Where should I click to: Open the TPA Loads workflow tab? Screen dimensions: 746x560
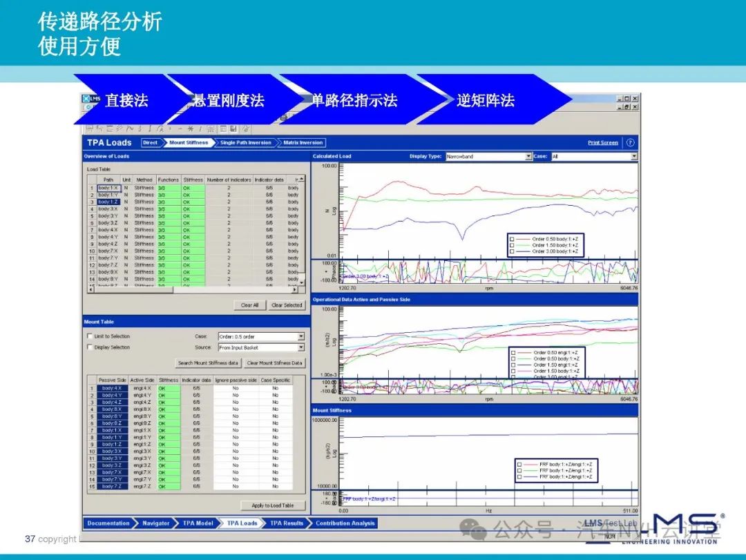pyautogui.click(x=242, y=523)
